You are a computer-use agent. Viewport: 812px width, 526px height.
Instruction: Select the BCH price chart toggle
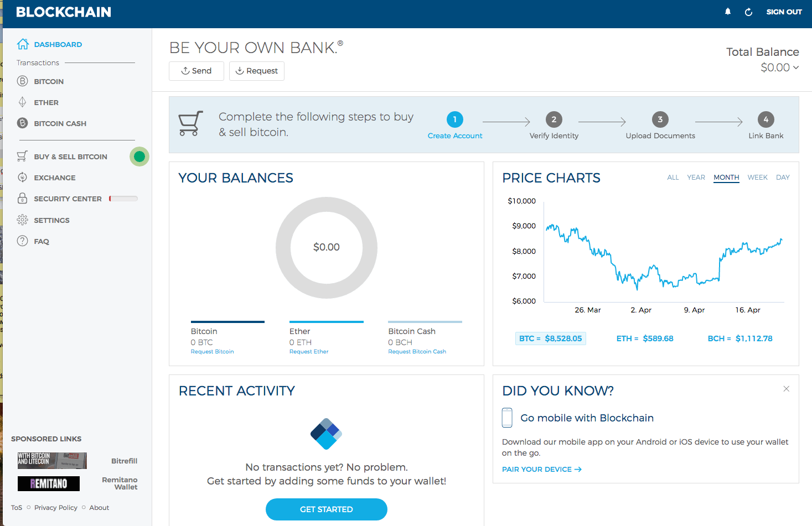coord(740,338)
